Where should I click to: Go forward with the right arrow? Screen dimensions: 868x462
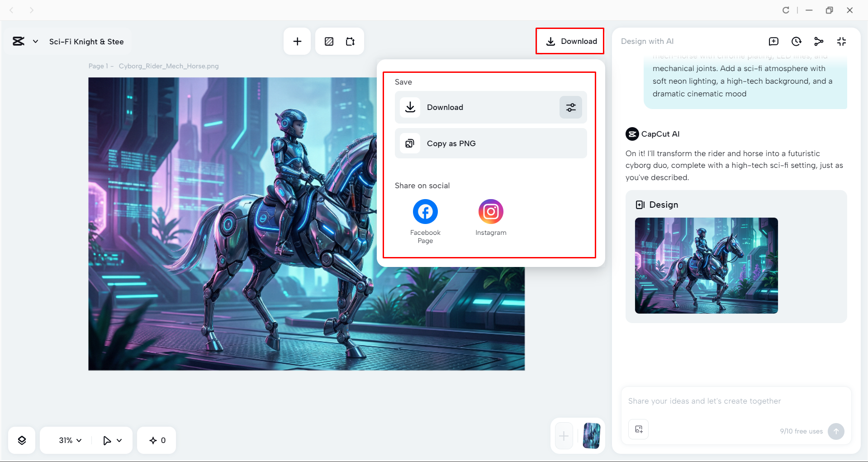[x=31, y=10]
